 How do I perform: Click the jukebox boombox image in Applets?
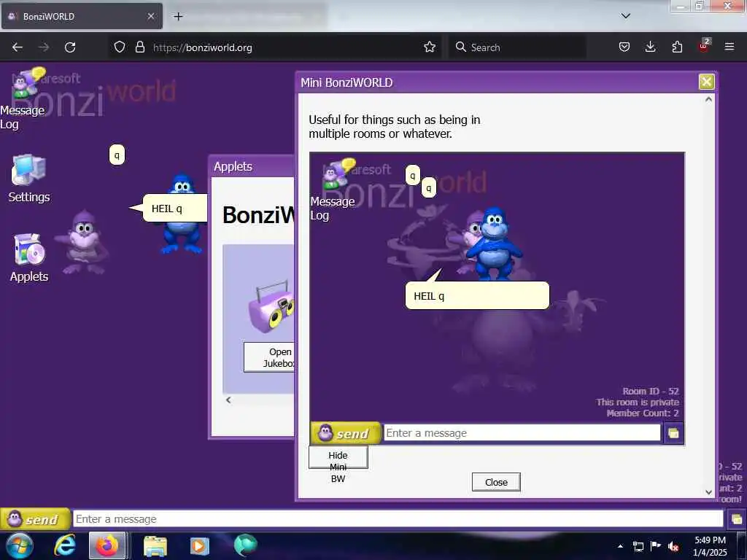pyautogui.click(x=271, y=307)
